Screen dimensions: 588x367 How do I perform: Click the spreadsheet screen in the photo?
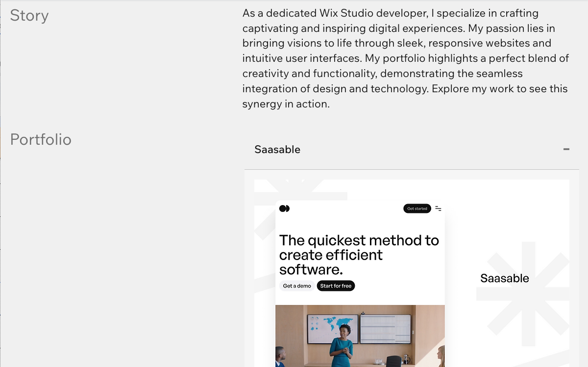[x=386, y=328]
